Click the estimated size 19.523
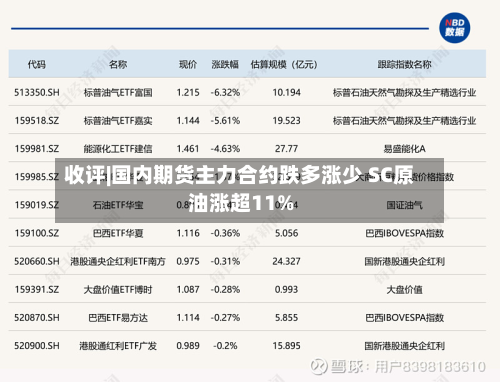This screenshot has width=500, height=382. pos(287,120)
